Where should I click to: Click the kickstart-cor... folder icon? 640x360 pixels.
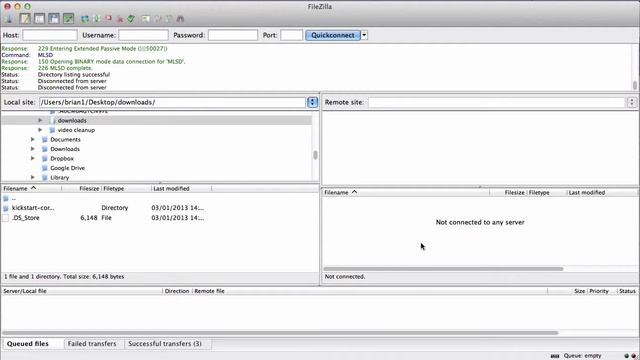pos(5,208)
